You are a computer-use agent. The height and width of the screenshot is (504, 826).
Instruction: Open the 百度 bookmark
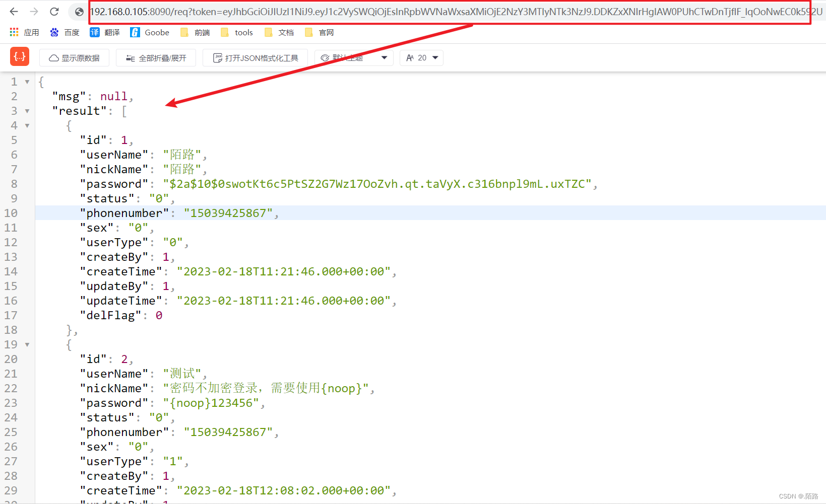click(x=65, y=32)
